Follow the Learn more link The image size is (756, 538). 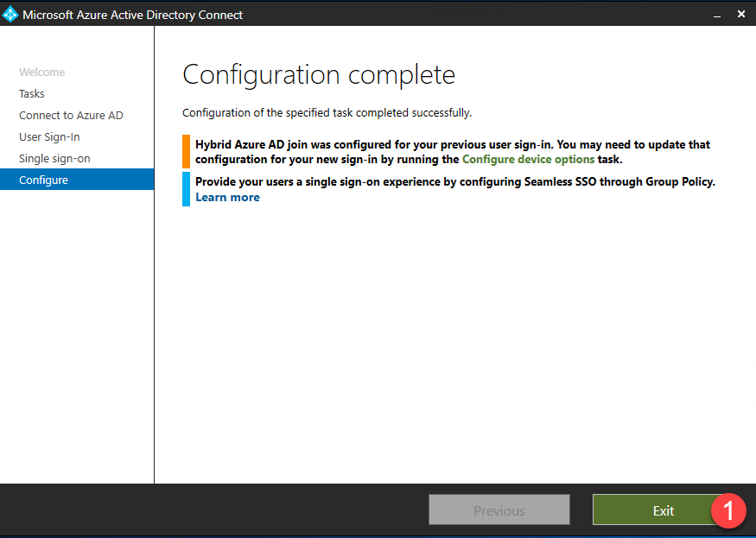click(227, 198)
